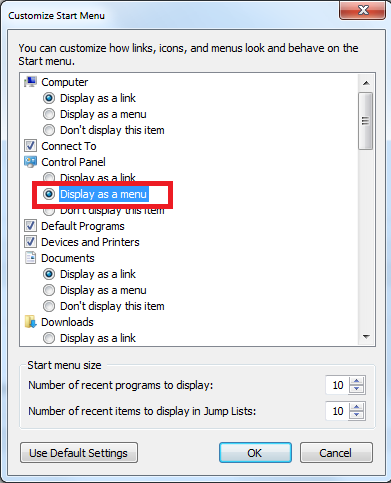Close the Customize Start Menu dialog
The height and width of the screenshot is (483, 391).
click(x=363, y=10)
